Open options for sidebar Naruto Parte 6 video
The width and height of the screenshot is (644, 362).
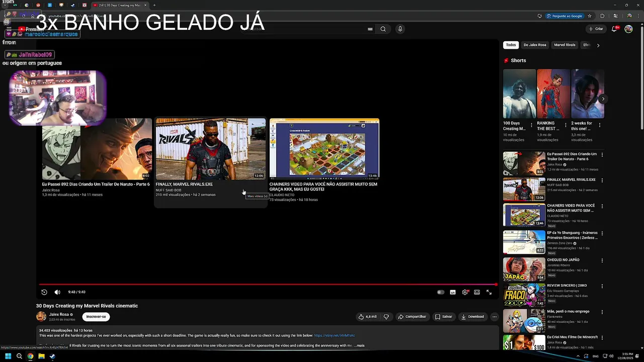pyautogui.click(x=602, y=155)
